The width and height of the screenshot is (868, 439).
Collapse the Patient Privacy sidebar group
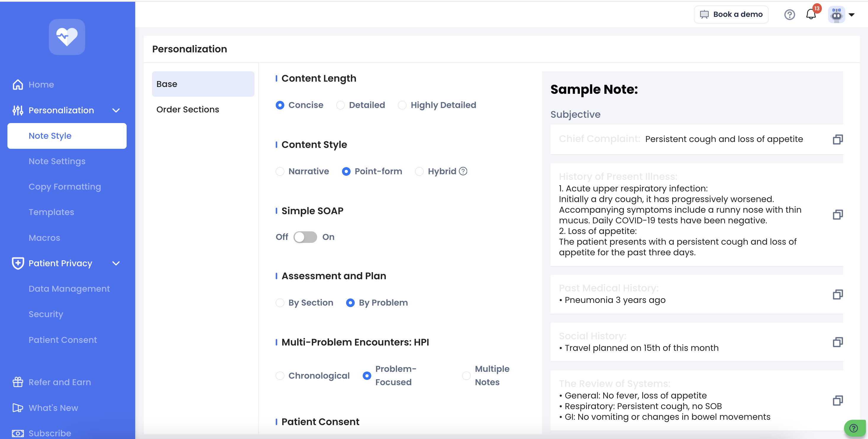click(116, 263)
